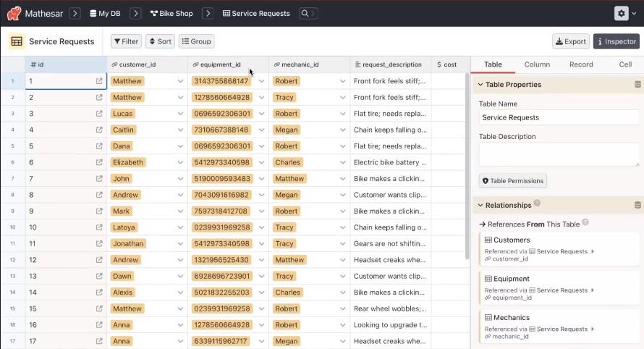Image resolution: width=644 pixels, height=349 pixels.
Task: Select the request_description column header
Action: click(x=391, y=64)
